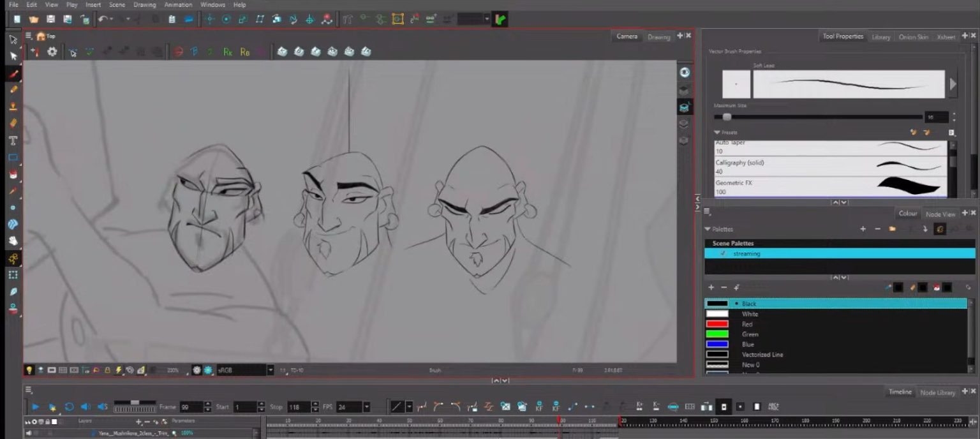
Task: Enable looping playback in the playback toolbar
Action: [x=69, y=406]
